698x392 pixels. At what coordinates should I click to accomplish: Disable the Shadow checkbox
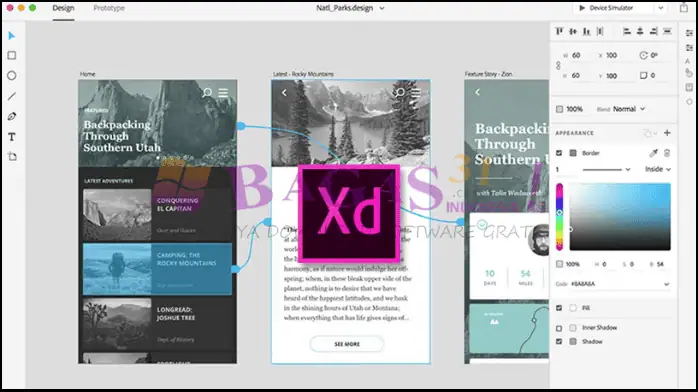click(x=559, y=342)
